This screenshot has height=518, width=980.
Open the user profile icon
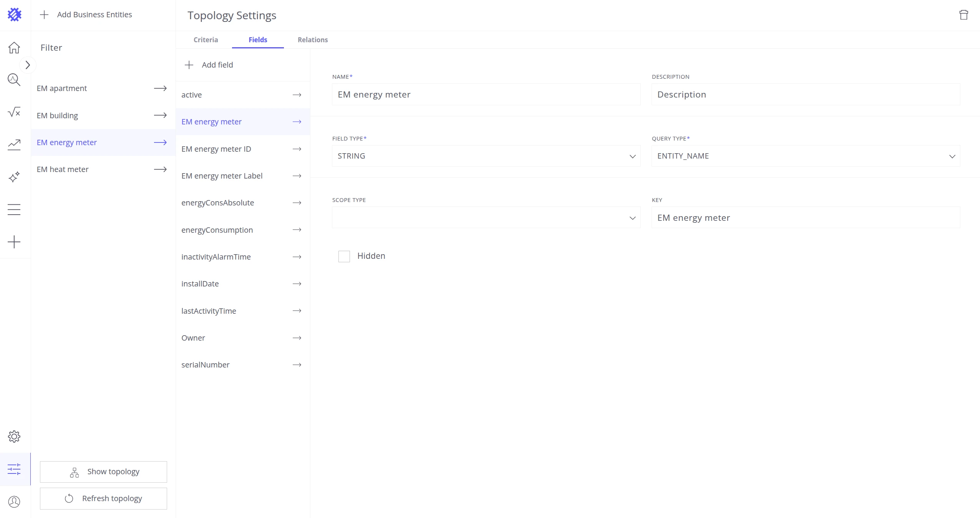coord(14,501)
